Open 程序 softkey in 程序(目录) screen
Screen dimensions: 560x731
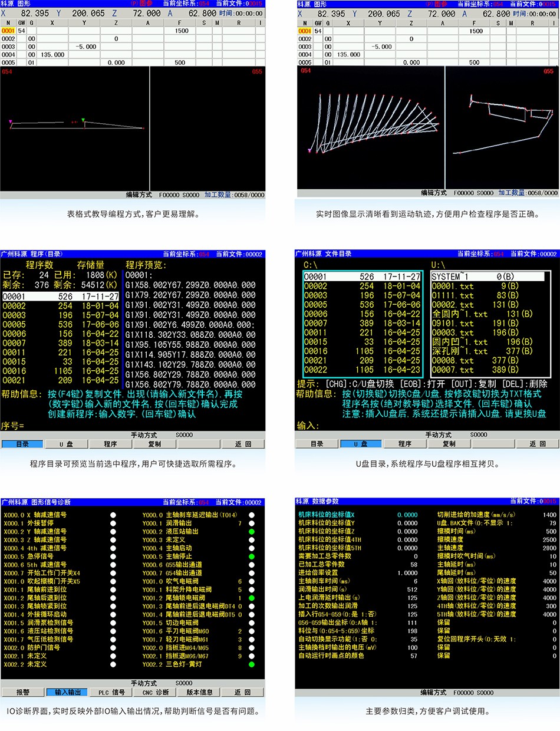point(110,444)
